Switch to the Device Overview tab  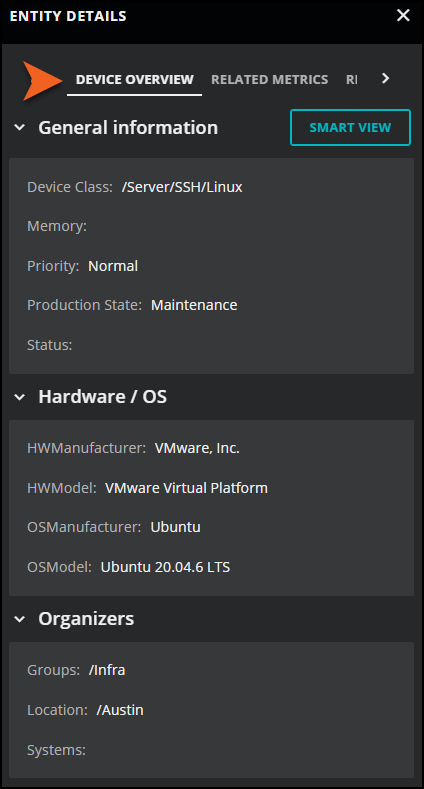click(134, 80)
